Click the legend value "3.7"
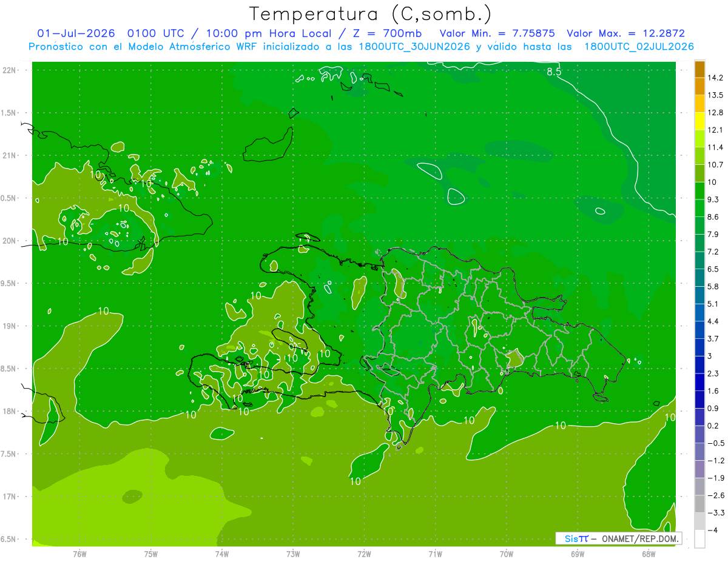This screenshot has height=562, width=728. pos(714,339)
